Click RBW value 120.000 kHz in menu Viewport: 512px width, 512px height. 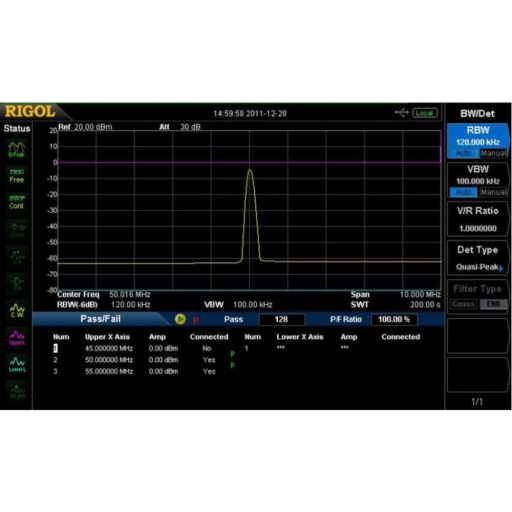point(478,142)
